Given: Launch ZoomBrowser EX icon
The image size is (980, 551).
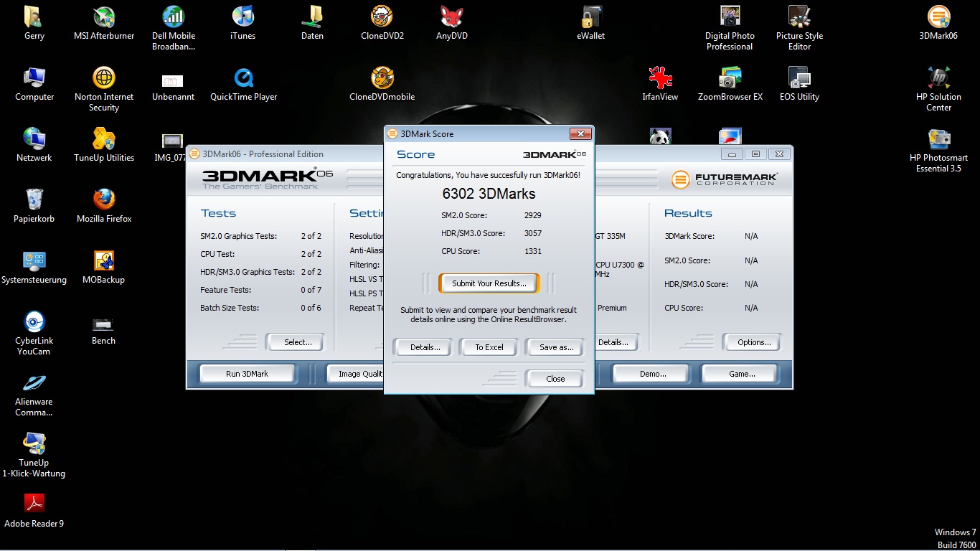Looking at the screenshot, I should (730, 84).
